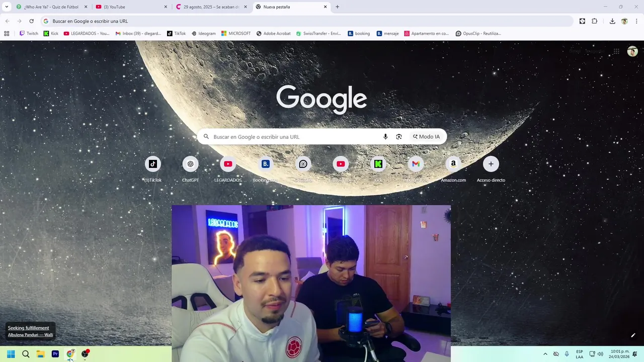Open the apps grid in bookmarks bar
644x362 pixels.
(x=7, y=34)
